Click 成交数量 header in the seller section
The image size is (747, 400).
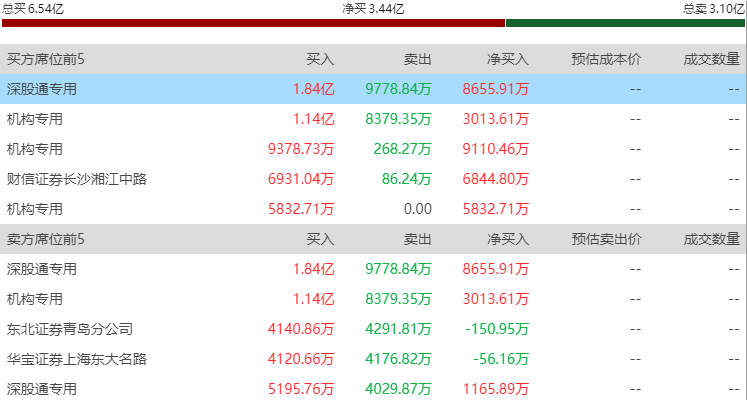[x=712, y=239]
